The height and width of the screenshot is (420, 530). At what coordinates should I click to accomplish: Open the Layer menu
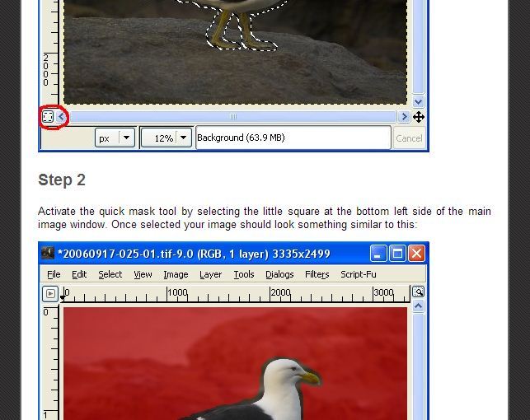click(210, 274)
